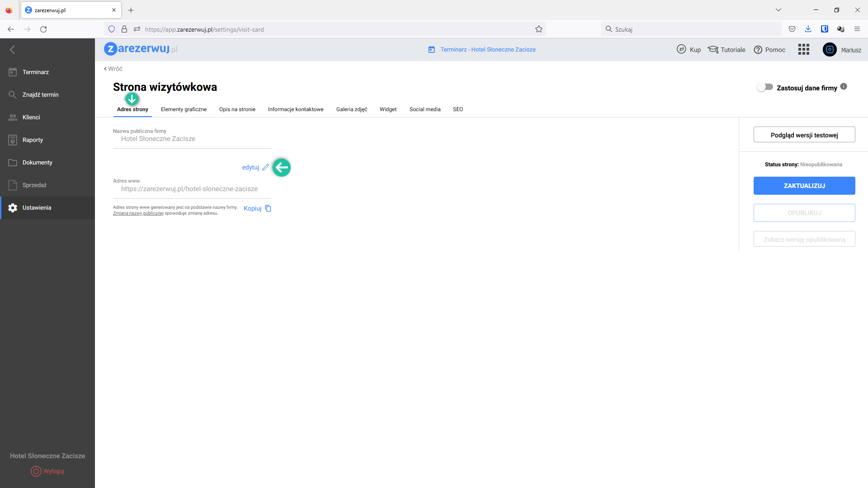
Task: Collapse the left sidebar chevron
Action: point(13,50)
